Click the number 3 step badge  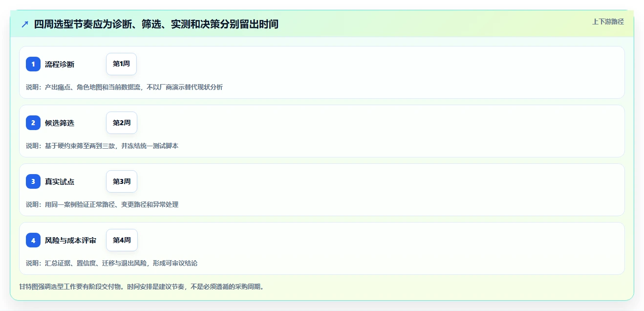33,181
